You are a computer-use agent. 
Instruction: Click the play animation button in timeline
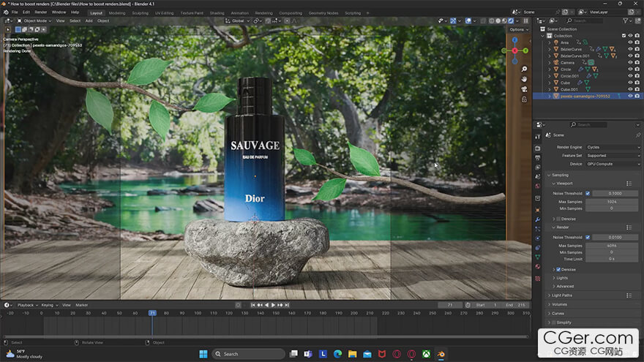273,305
